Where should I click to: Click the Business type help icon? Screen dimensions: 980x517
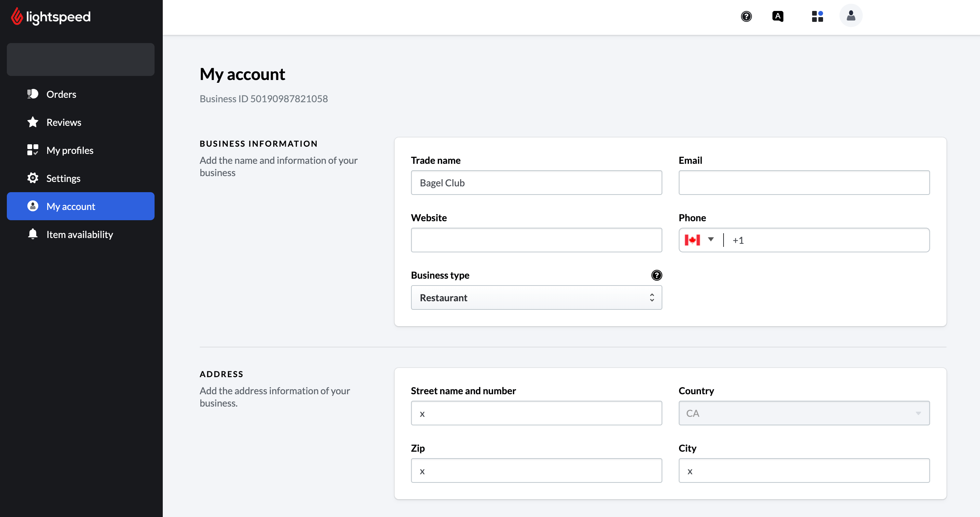[x=656, y=275]
